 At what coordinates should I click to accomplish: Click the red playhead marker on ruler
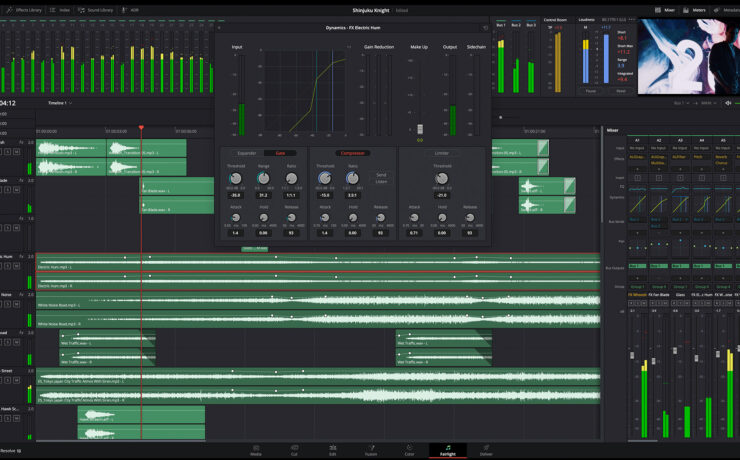pyautogui.click(x=141, y=128)
